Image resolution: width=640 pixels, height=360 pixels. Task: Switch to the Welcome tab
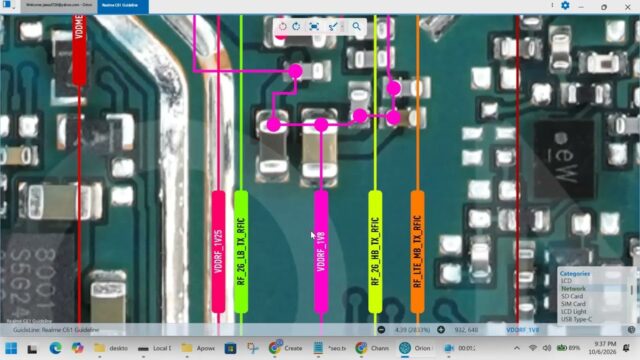(x=59, y=5)
